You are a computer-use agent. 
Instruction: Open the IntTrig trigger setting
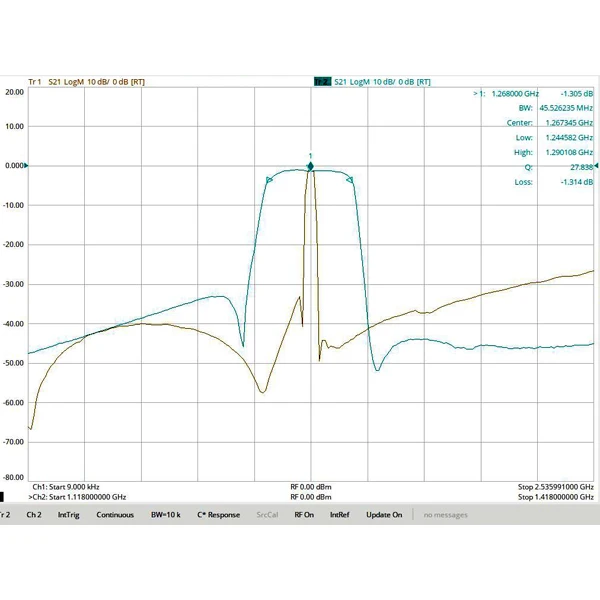click(x=69, y=515)
